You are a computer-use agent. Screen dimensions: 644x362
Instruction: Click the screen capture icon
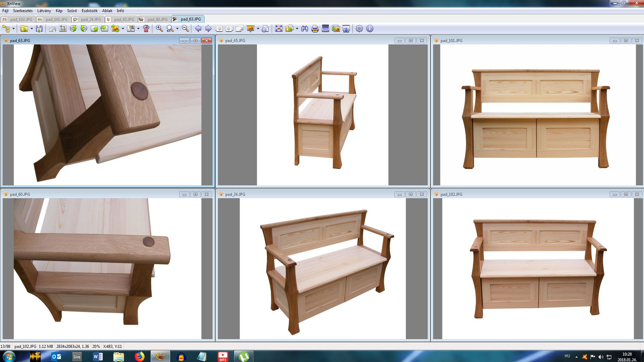coord(346,29)
